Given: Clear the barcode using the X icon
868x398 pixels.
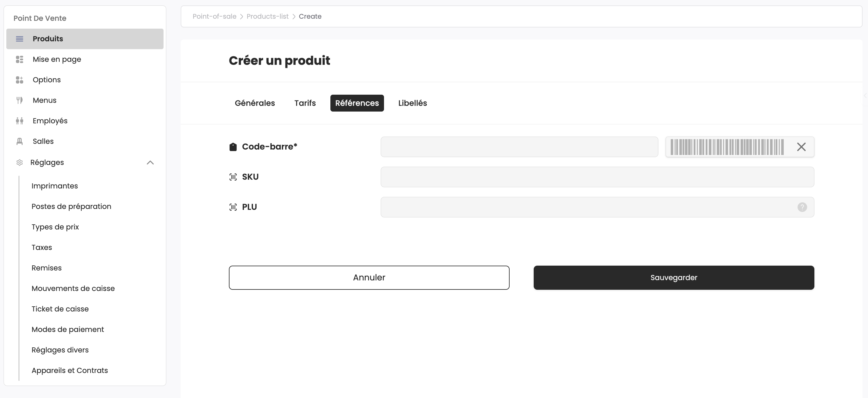Looking at the screenshot, I should 801,147.
